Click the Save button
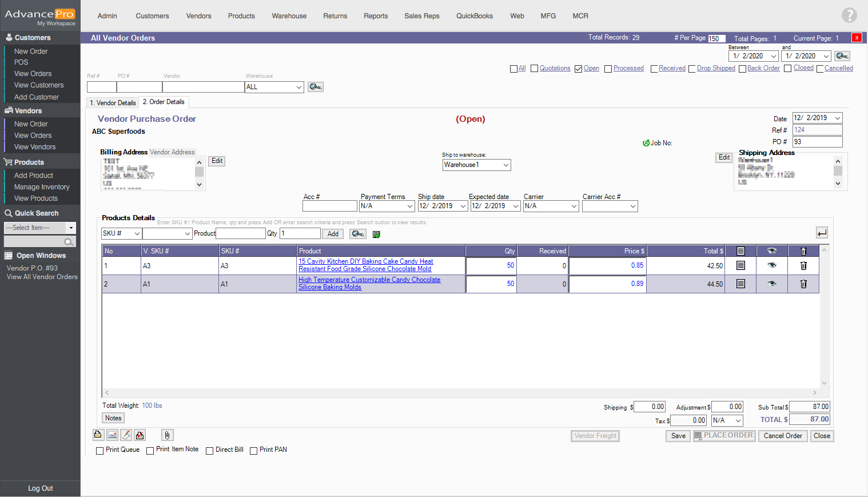The width and height of the screenshot is (868, 497). pyautogui.click(x=678, y=436)
